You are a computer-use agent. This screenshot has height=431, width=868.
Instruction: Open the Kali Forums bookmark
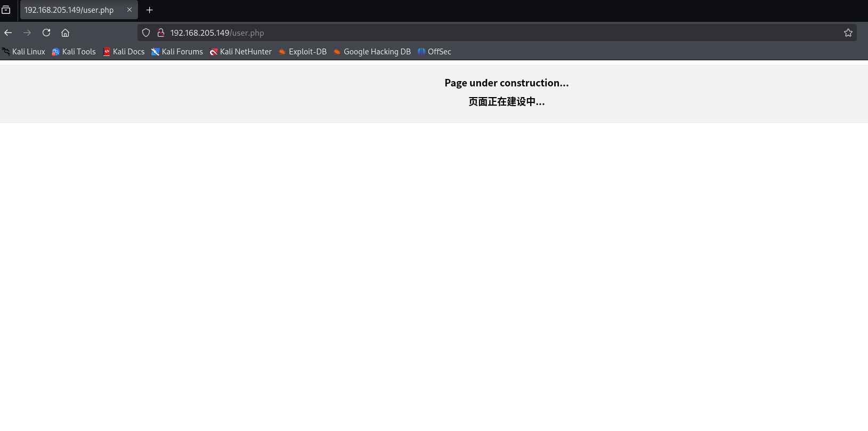tap(177, 52)
